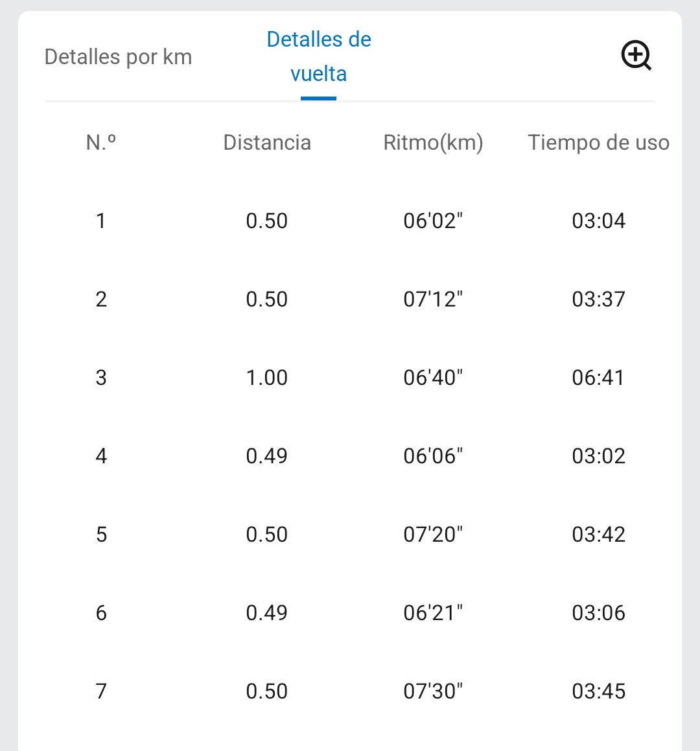Select lap 6 time 03:06
Image resolution: width=700 pixels, height=751 pixels.
coord(598,613)
